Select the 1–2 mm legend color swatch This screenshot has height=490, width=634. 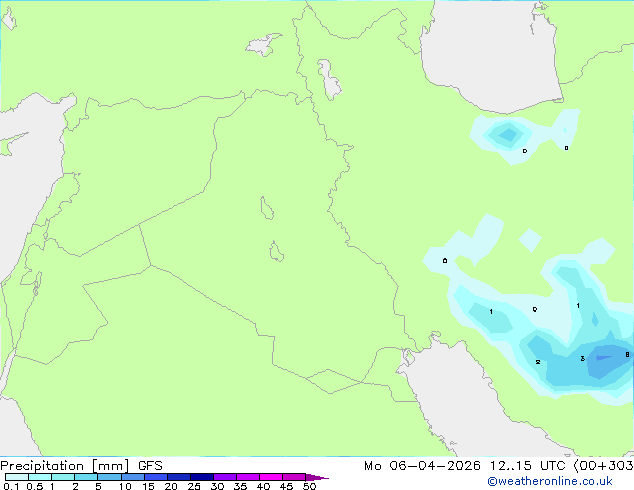[63, 477]
